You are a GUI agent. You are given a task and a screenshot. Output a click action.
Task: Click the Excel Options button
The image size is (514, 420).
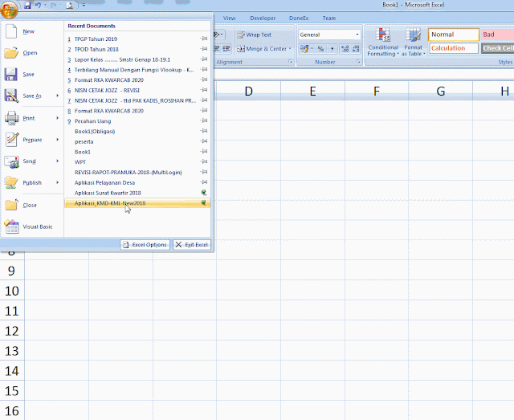[x=145, y=245]
